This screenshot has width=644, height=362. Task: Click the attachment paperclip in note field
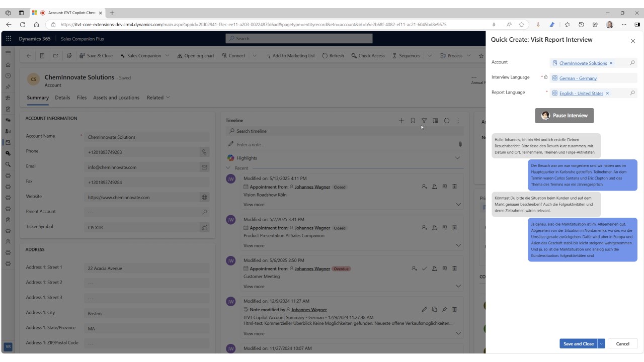click(x=460, y=144)
